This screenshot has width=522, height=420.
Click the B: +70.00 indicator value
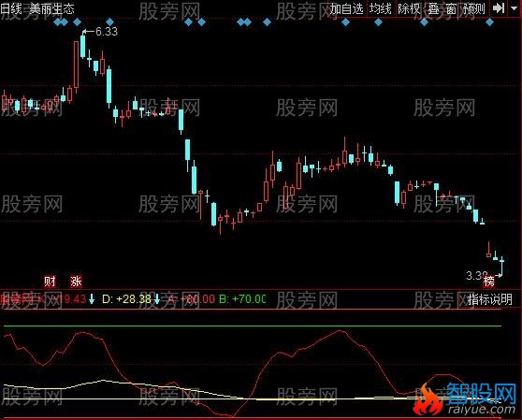(x=242, y=298)
